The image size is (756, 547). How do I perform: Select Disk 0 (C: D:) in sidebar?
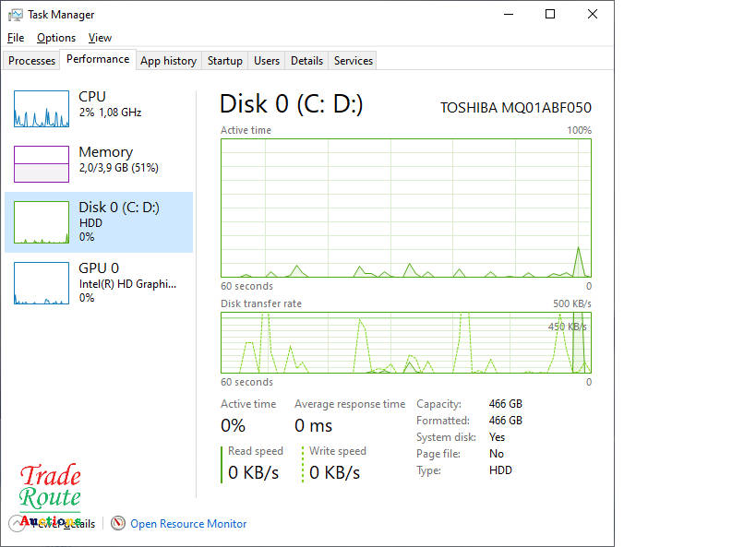coord(99,222)
